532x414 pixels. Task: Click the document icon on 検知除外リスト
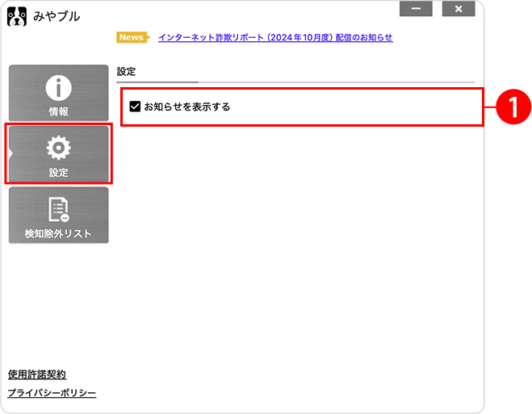[58, 209]
